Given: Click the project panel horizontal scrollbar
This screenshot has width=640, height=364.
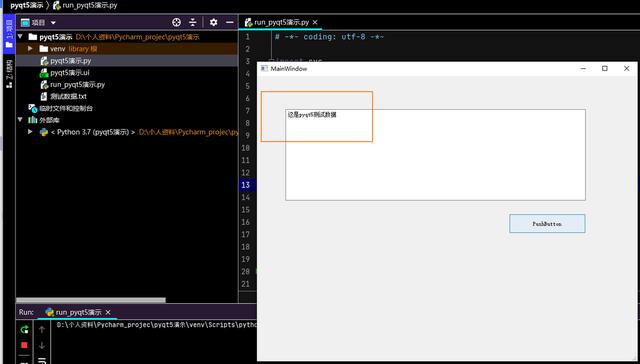Looking at the screenshot, I should point(91,300).
